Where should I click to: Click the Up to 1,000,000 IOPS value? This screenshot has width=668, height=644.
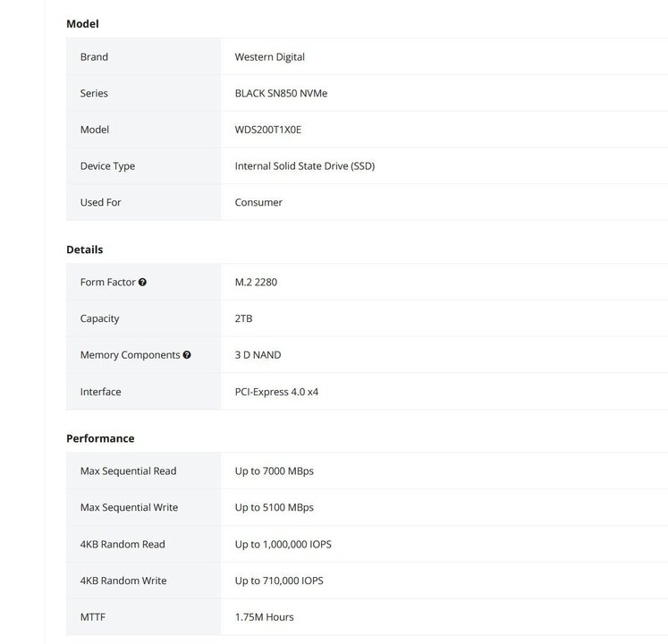click(x=283, y=545)
